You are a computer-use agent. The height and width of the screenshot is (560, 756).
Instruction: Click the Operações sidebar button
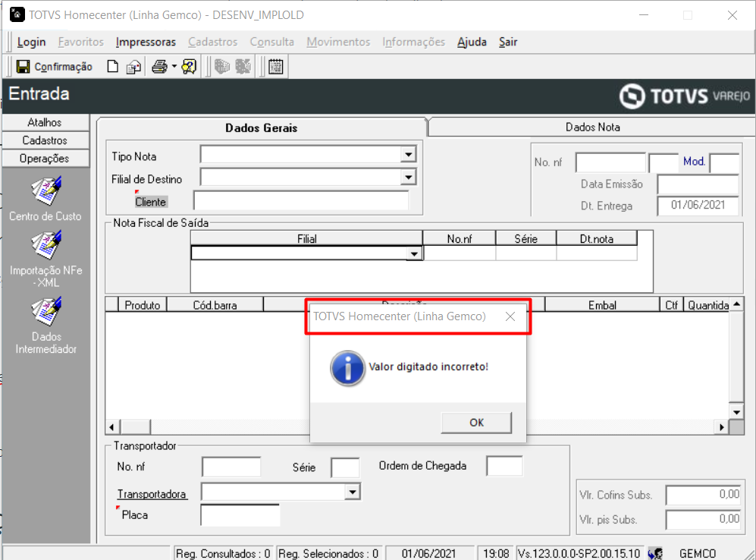45,158
